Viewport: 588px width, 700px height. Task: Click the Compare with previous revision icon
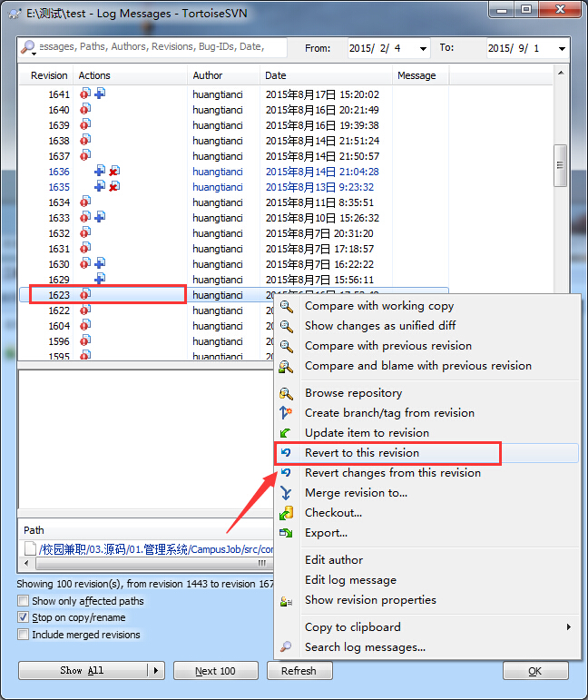click(286, 347)
